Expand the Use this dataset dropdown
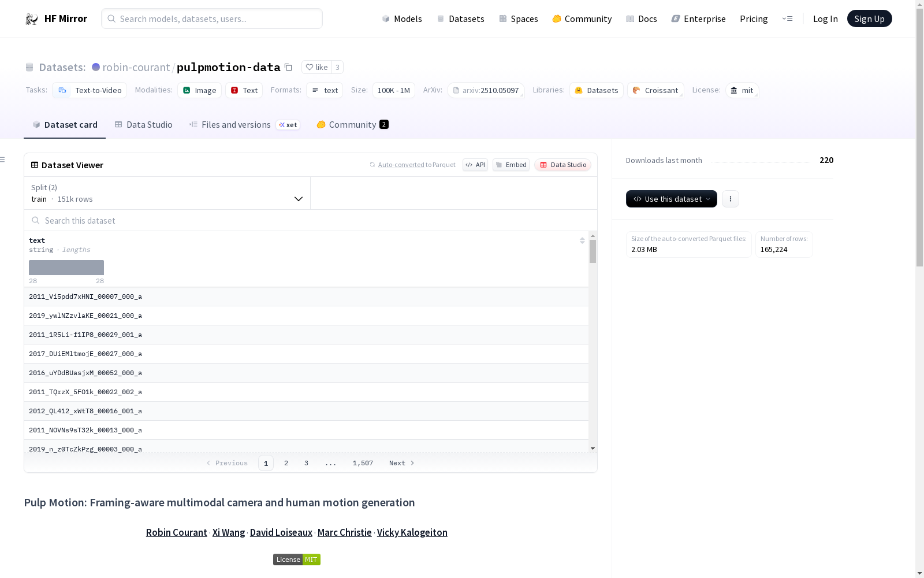 (x=671, y=199)
